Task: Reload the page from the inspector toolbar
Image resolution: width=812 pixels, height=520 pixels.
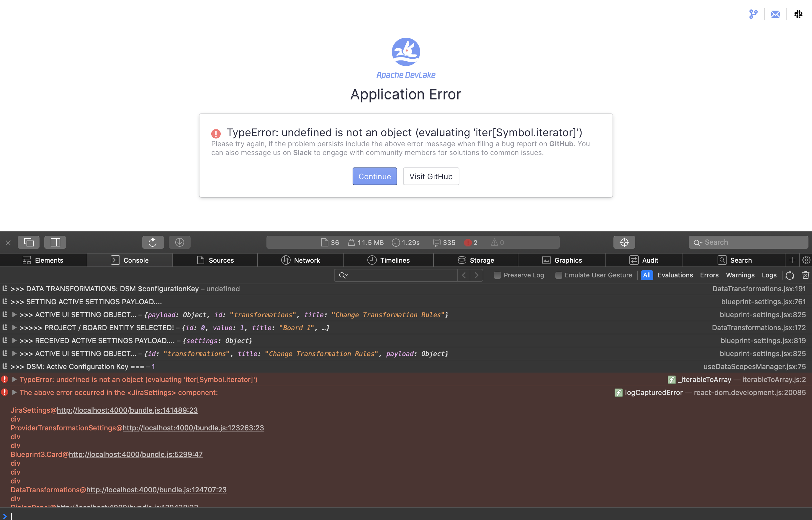Action: [153, 242]
